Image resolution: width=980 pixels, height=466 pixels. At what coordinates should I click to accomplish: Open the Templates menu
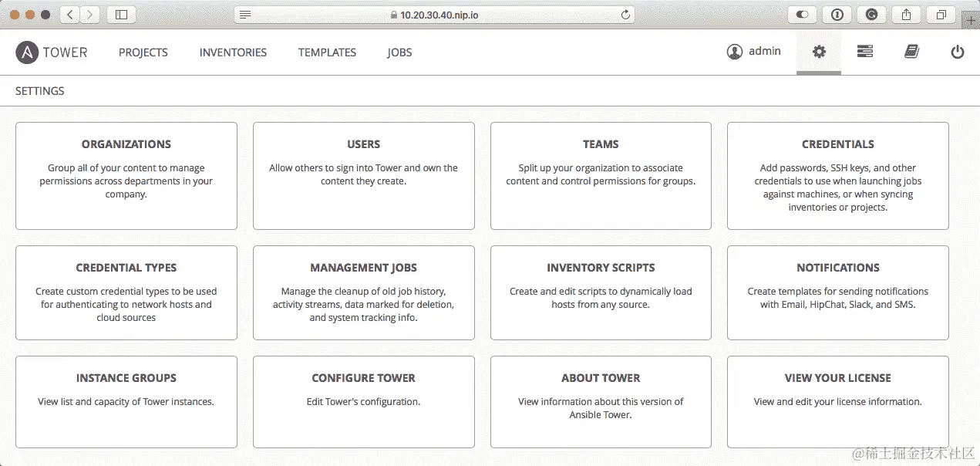coord(327,52)
